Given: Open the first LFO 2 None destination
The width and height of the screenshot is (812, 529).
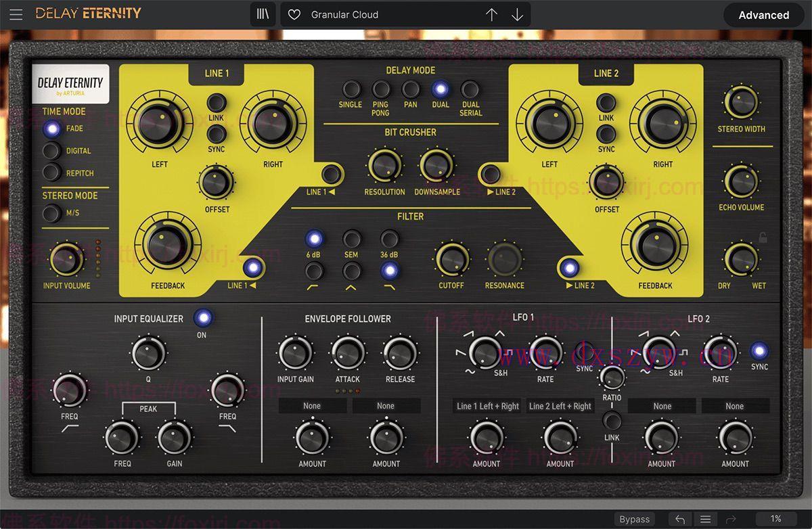Looking at the screenshot, I should point(662,406).
